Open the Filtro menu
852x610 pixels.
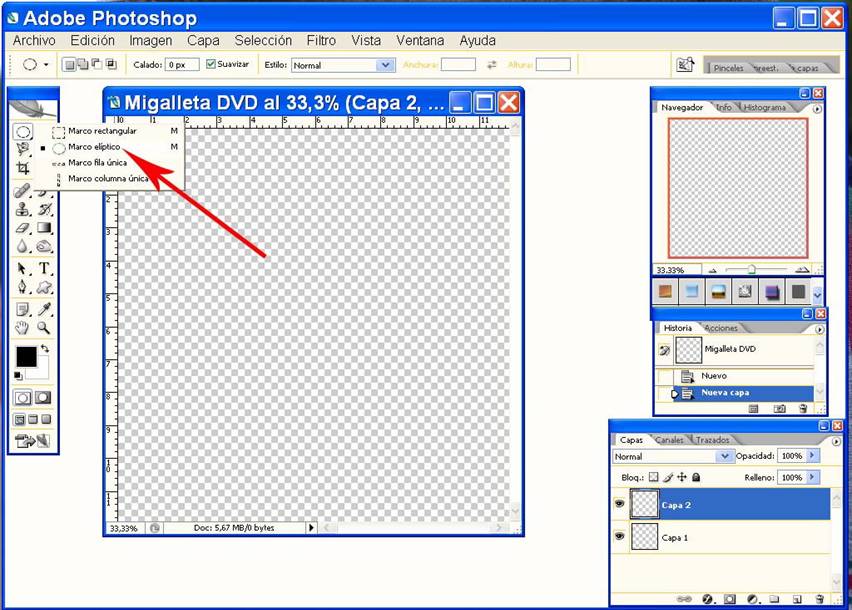coord(321,41)
